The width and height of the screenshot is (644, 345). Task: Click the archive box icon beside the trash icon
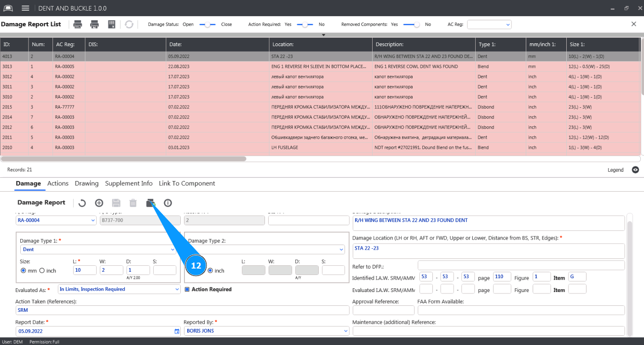pyautogui.click(x=150, y=203)
